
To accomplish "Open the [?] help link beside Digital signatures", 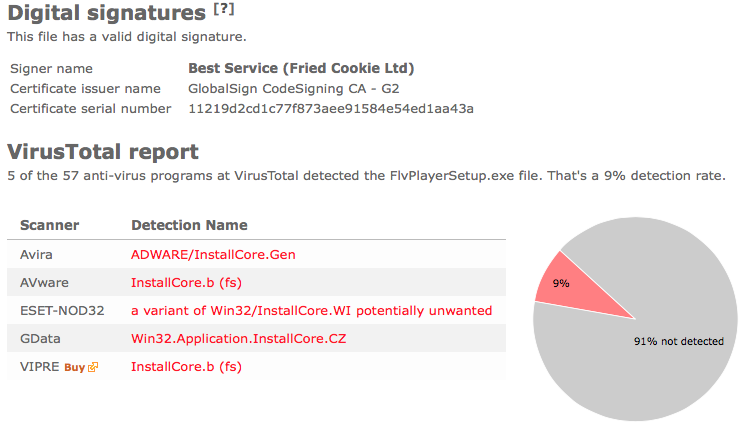I will click(224, 9).
